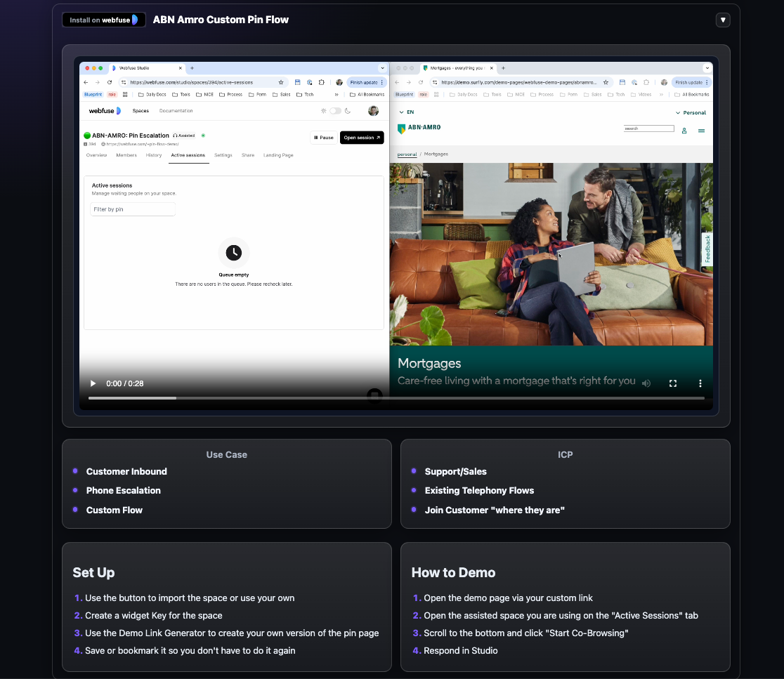Open the user avatar in the Webfuse Studio header
Viewport: 784px width, 679px height.
[x=373, y=111]
